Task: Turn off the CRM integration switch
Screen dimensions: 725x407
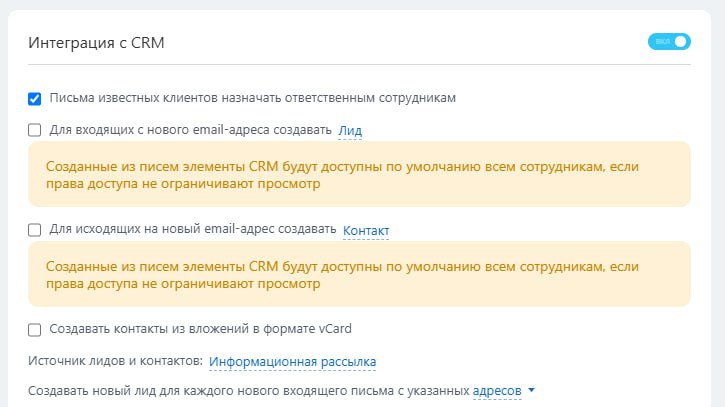Action: tap(669, 42)
